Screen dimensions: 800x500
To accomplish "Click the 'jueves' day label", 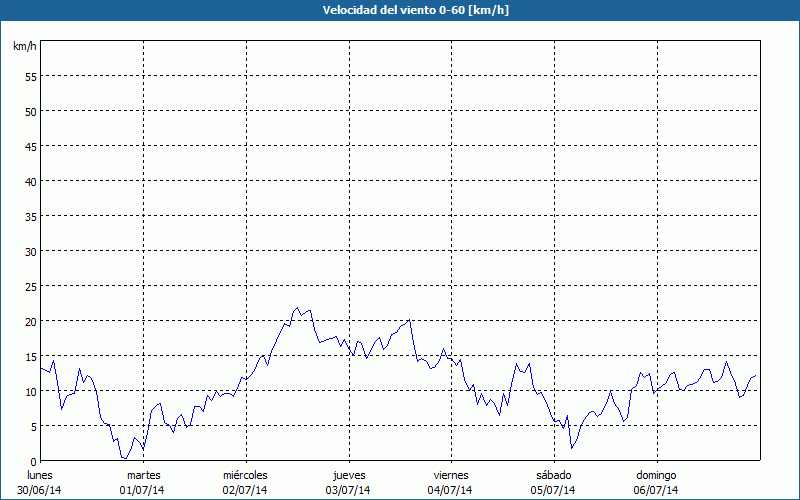I will [348, 475].
